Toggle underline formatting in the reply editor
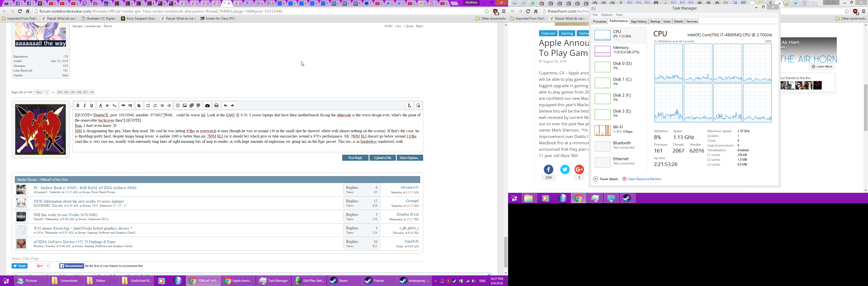868x286 pixels. coord(92,106)
